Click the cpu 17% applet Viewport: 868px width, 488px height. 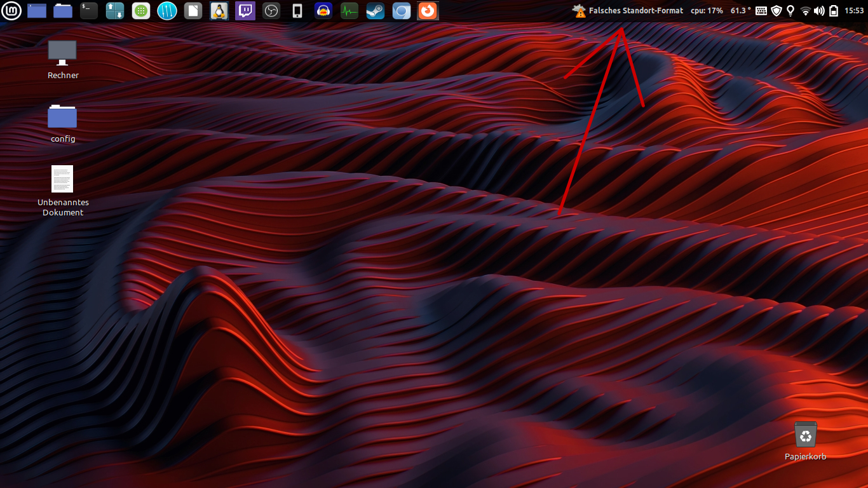[x=707, y=11]
